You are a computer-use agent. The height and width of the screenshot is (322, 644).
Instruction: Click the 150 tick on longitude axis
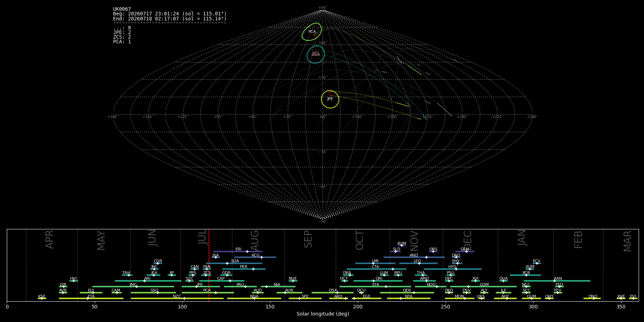click(270, 307)
